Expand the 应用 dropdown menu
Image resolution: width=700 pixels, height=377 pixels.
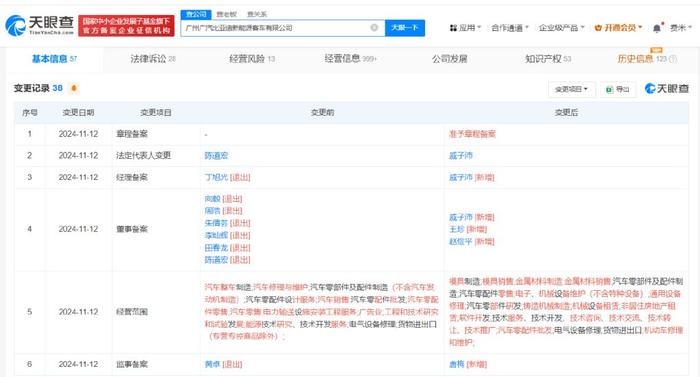click(x=465, y=28)
